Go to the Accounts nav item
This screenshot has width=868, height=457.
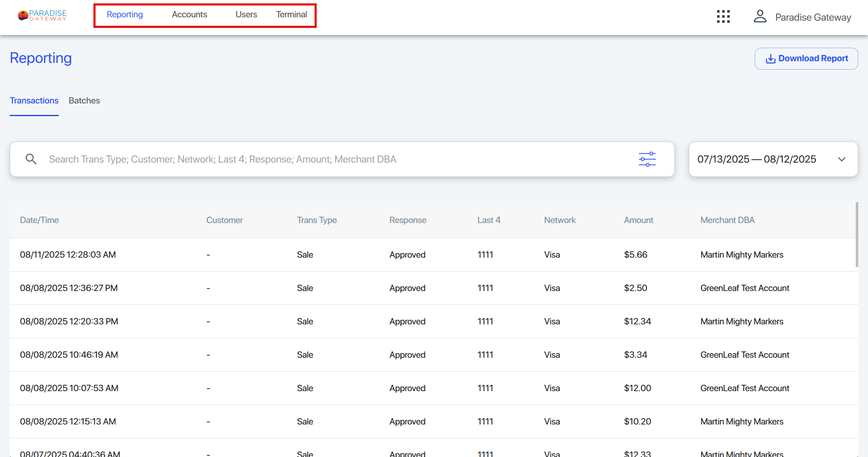point(189,14)
